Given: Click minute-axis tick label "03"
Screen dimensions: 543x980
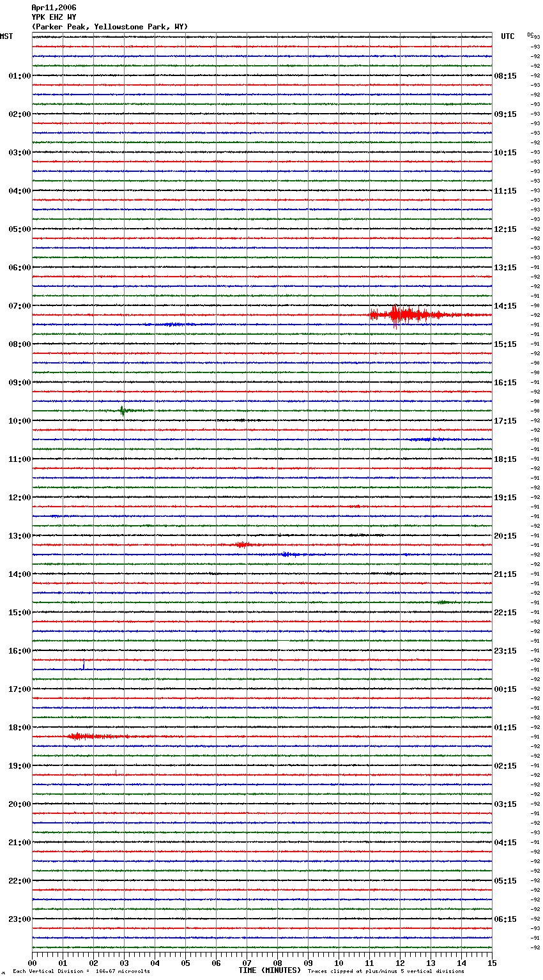Looking at the screenshot, I should coord(124,963).
